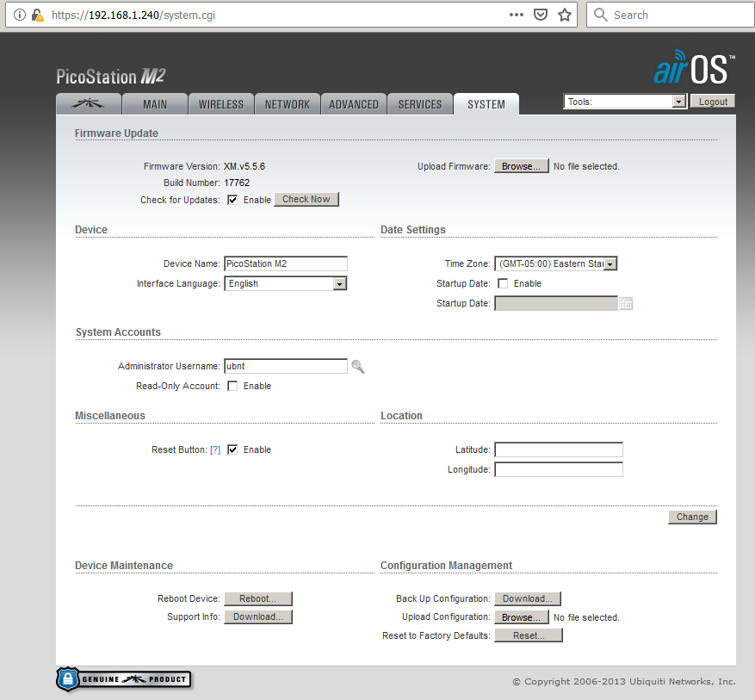Open the Ubiquiti logo tab
This screenshot has height=700, width=755.
[x=88, y=104]
